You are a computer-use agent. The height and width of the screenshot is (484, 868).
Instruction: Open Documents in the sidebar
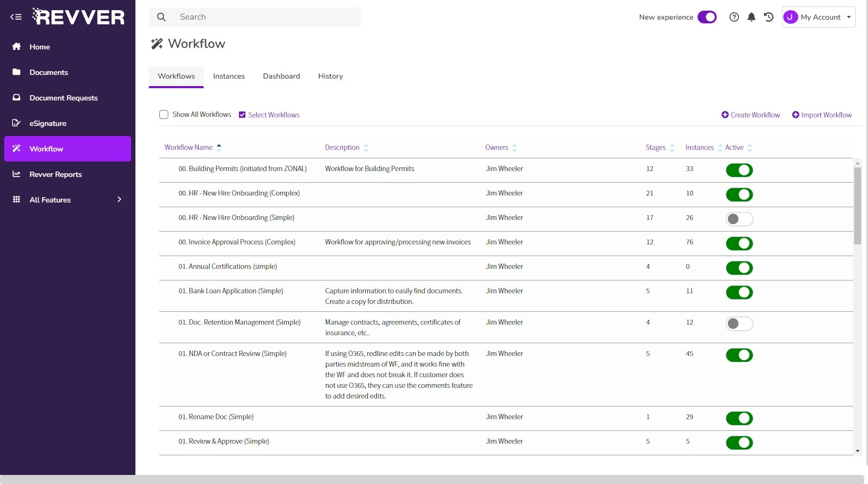[x=67, y=72]
